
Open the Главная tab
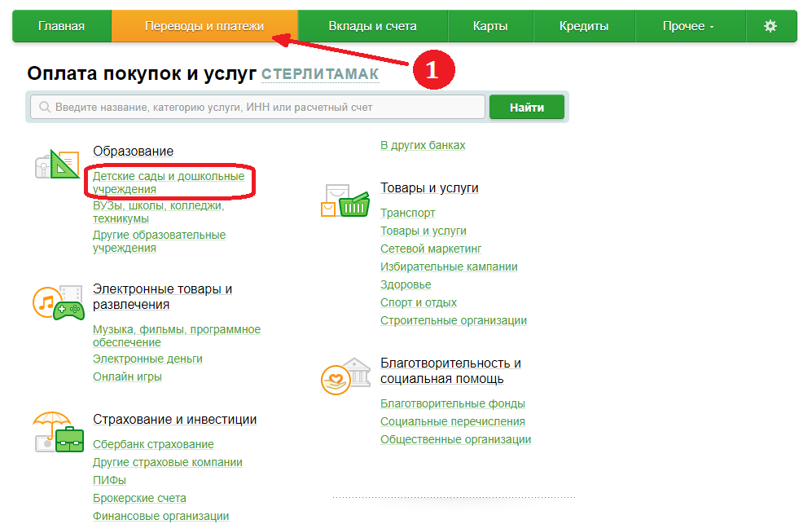point(61,26)
